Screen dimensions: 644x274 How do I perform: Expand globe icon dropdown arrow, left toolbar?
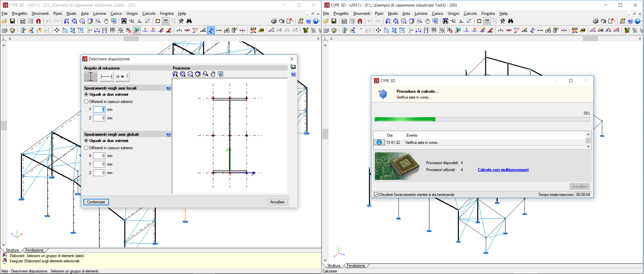coord(320,21)
